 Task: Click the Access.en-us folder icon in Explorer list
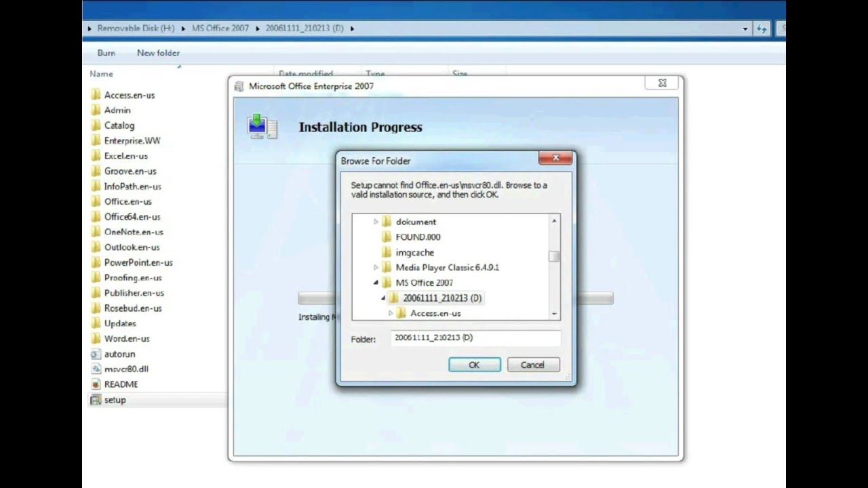[96, 95]
